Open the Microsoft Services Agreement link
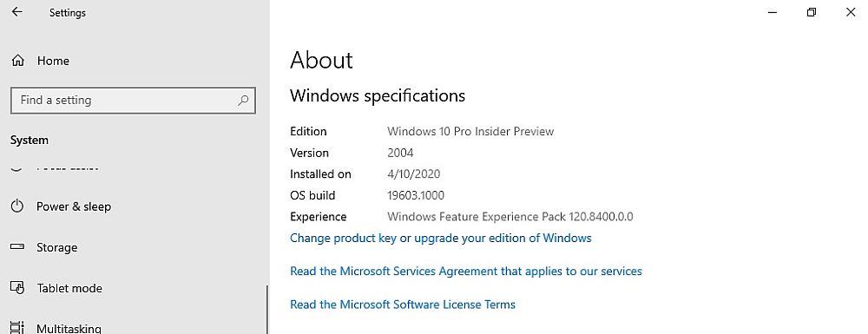Viewport: 868px width, 334px height. 466,272
